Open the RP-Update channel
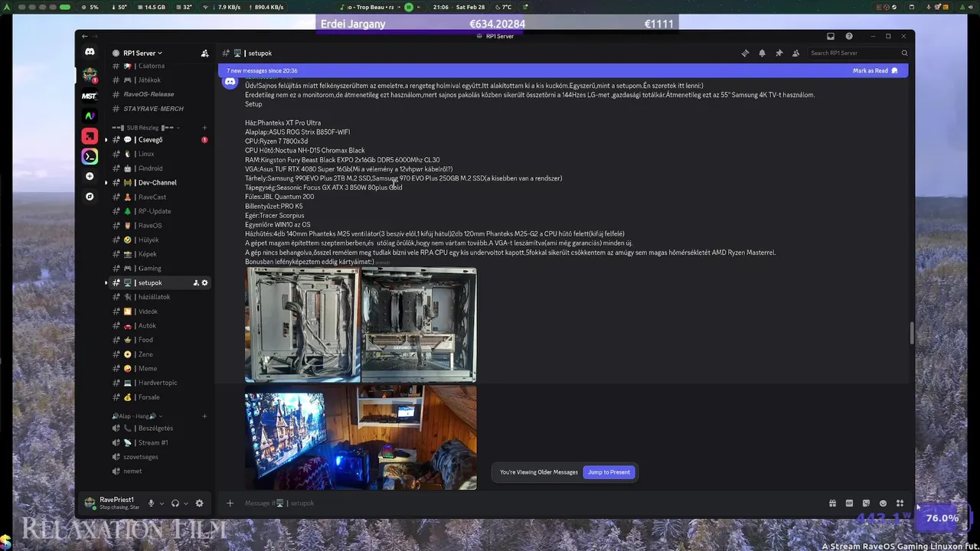Image resolution: width=980 pixels, height=551 pixels. point(159,211)
